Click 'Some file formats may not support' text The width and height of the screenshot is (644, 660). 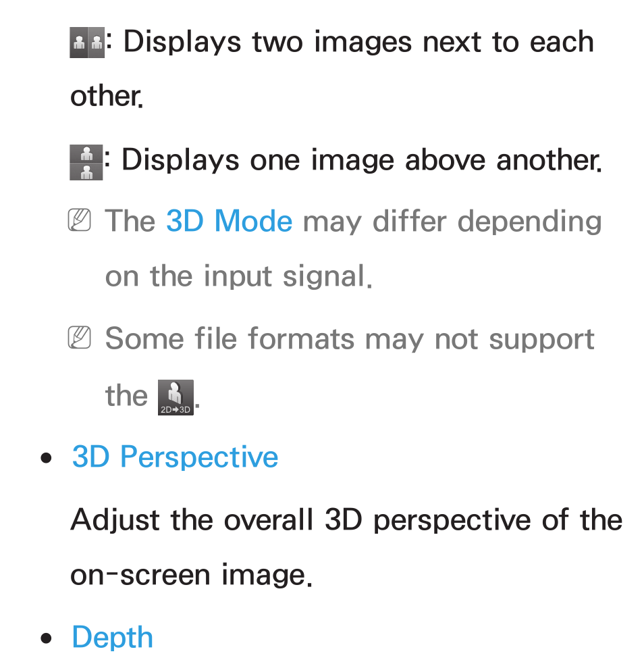point(350,339)
